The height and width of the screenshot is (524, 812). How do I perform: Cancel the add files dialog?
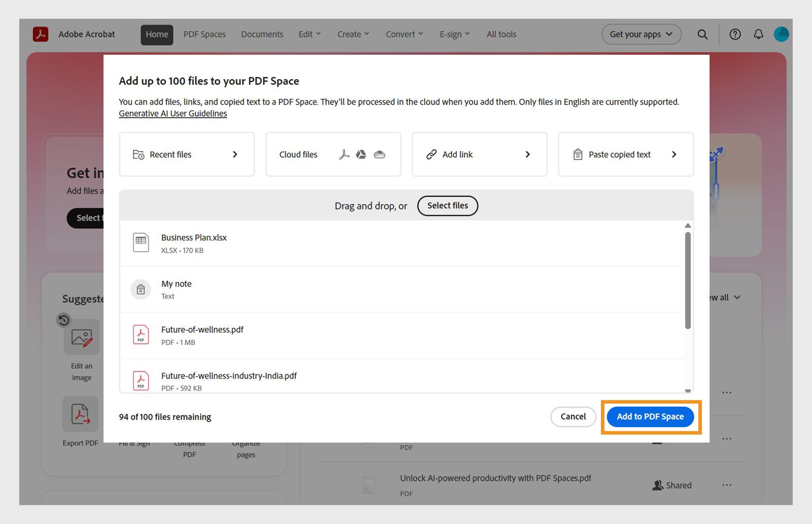[x=573, y=416]
